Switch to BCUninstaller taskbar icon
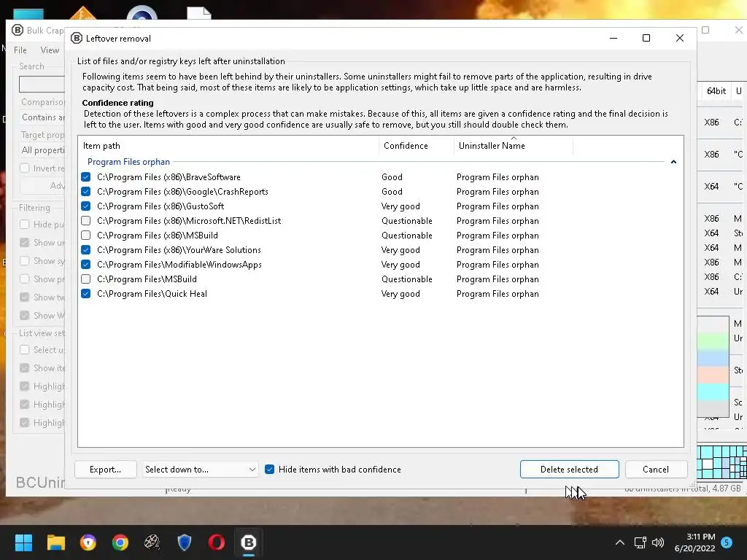Image resolution: width=747 pixels, height=560 pixels. point(249,542)
